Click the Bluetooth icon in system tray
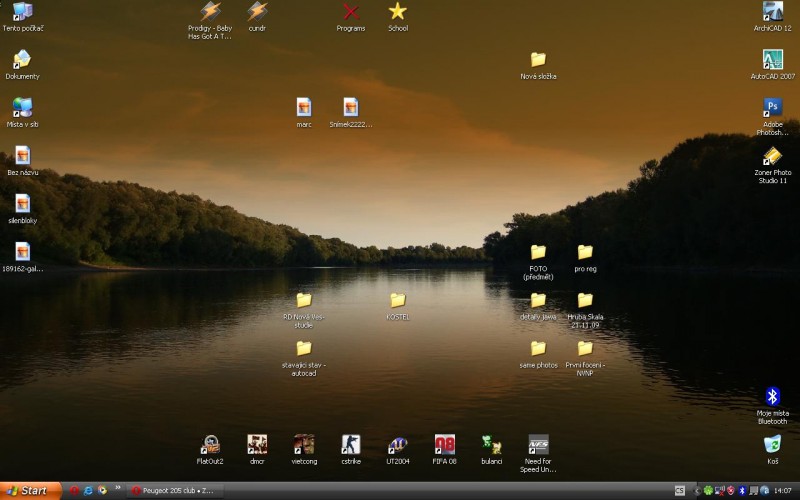The image size is (800, 500). (742, 491)
